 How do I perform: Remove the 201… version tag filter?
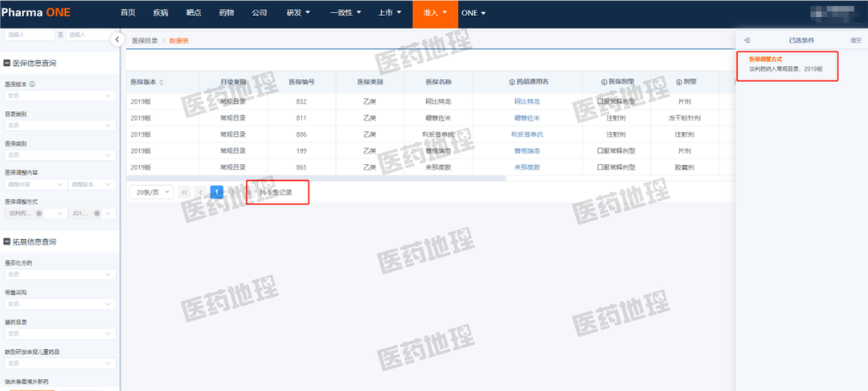[x=97, y=213]
